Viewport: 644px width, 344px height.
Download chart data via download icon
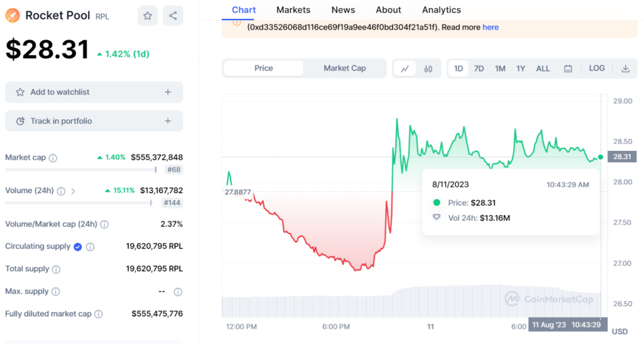point(625,69)
